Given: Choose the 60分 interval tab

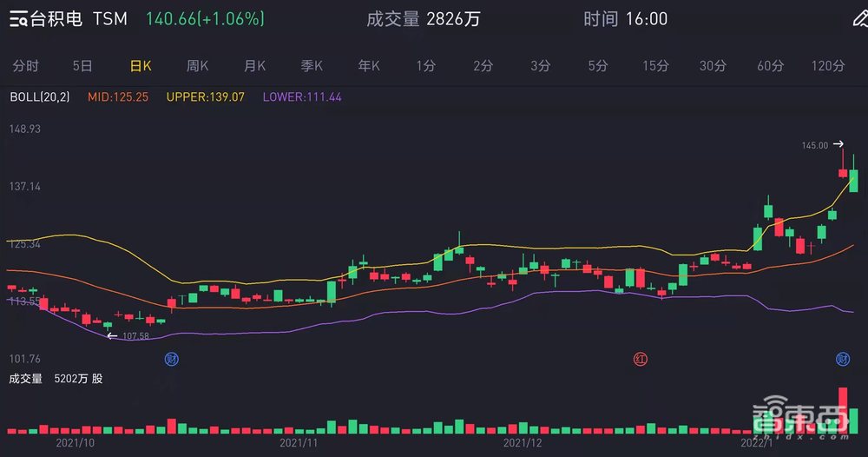Looking at the screenshot, I should (770, 65).
